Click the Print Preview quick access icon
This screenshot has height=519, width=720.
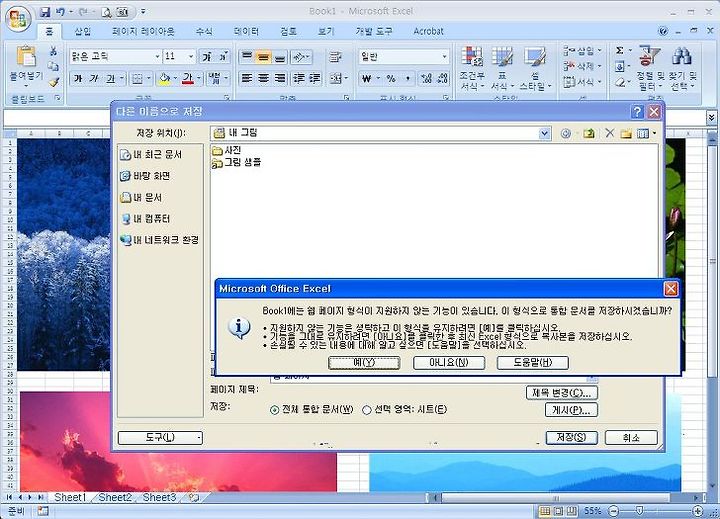pyautogui.click(x=107, y=12)
